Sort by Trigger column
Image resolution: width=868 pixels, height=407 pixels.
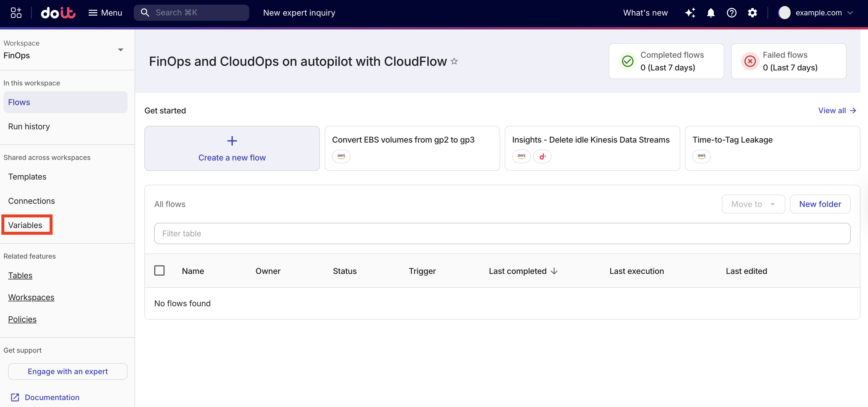(422, 271)
